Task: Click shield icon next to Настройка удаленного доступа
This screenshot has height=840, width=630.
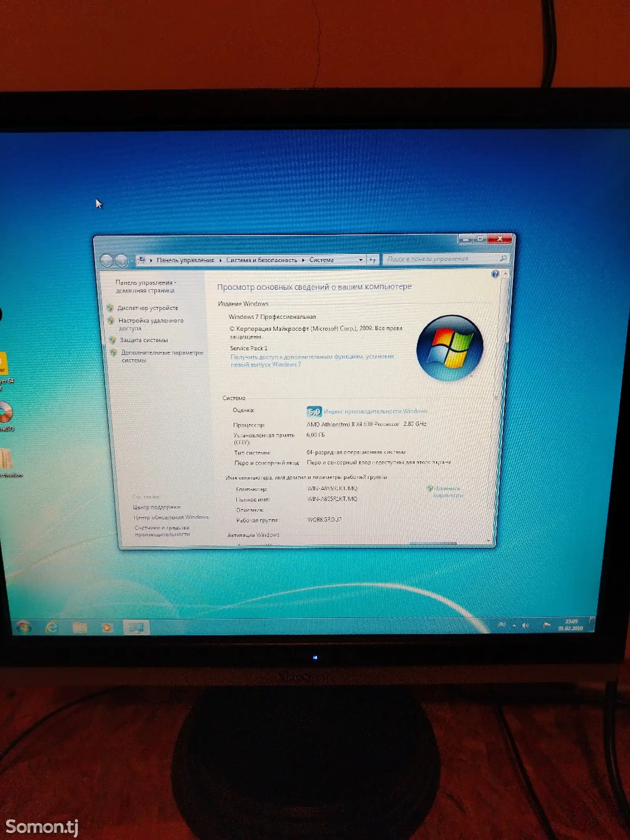Action: pos(111,321)
